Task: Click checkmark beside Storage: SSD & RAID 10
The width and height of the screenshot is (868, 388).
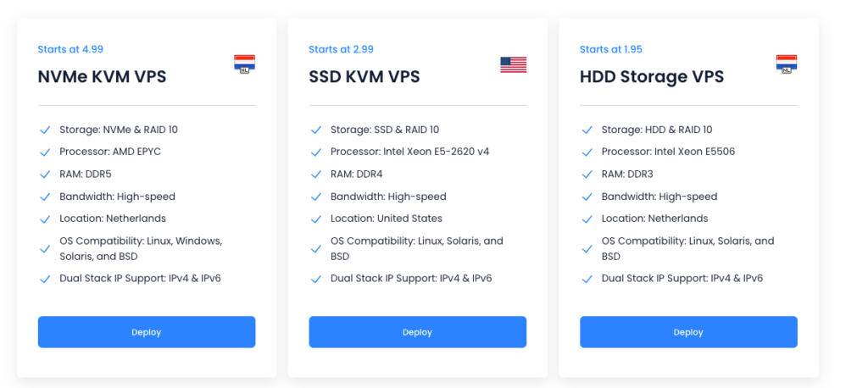Action: coord(316,130)
